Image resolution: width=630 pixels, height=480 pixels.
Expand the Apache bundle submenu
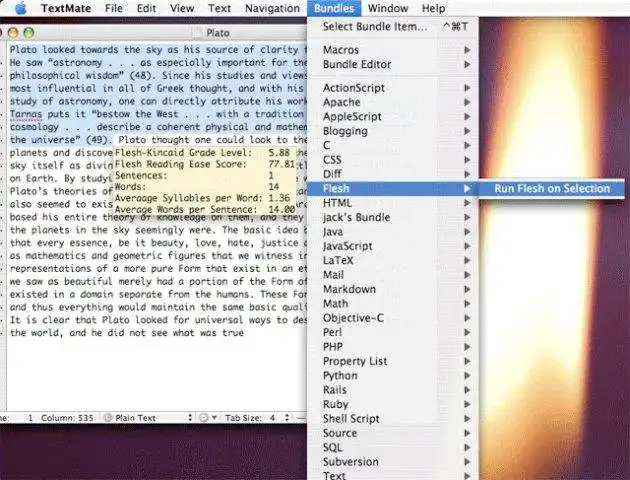[393, 102]
